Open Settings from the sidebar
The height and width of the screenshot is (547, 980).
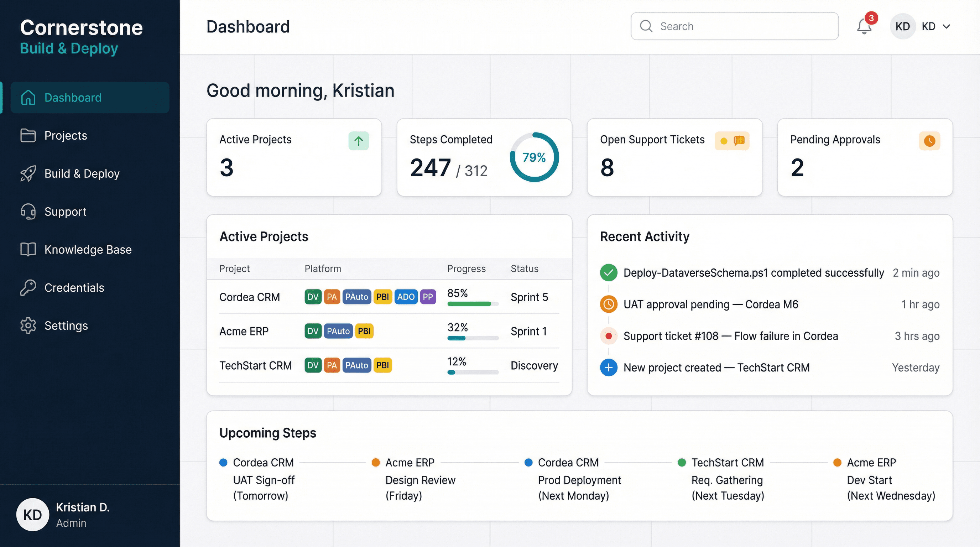click(x=66, y=325)
